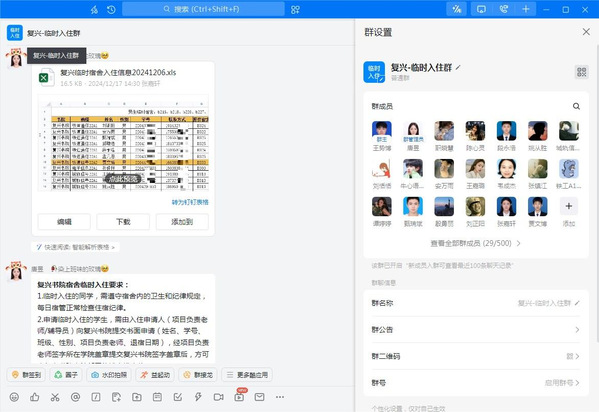Open the group QR code icon beside group name
Viewport: 599px width, 412px height.
581,72
